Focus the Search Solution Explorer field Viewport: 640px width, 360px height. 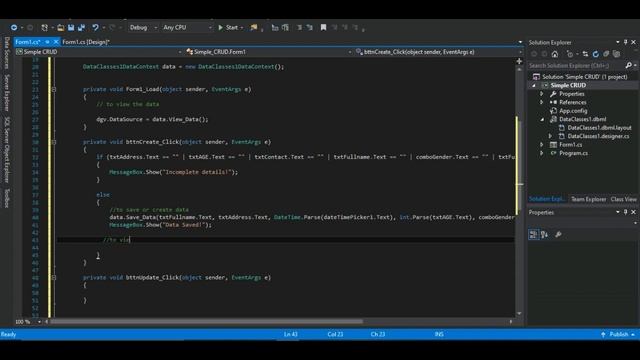click(576, 65)
